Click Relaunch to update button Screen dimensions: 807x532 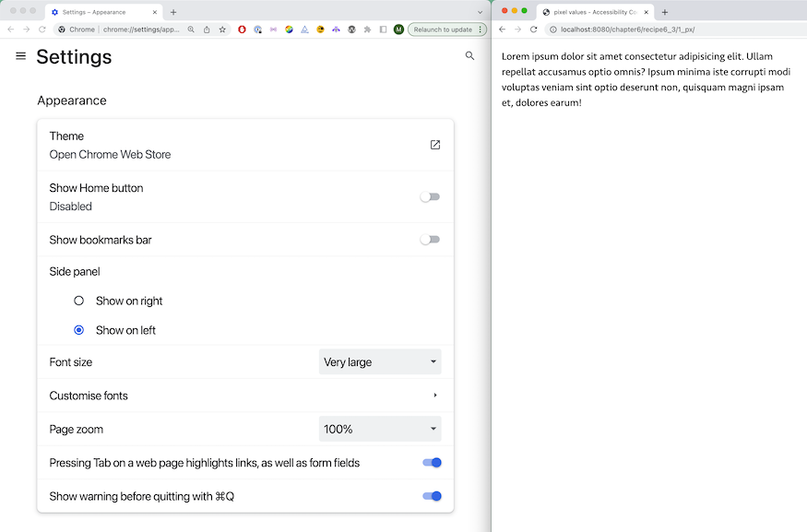point(443,30)
